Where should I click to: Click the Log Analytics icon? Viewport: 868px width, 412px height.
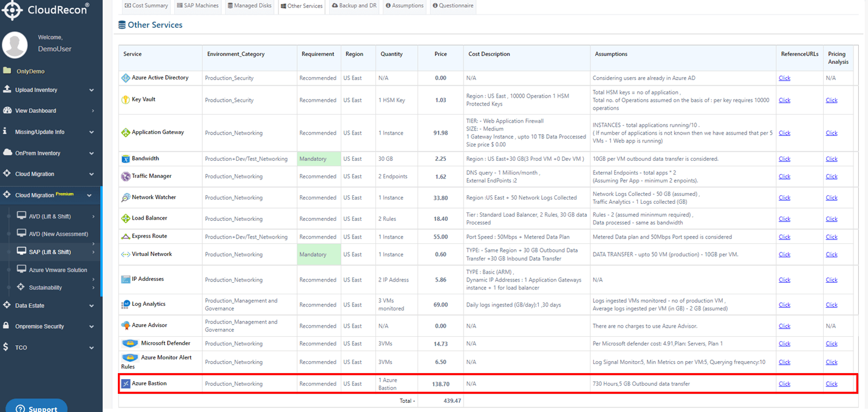click(126, 304)
